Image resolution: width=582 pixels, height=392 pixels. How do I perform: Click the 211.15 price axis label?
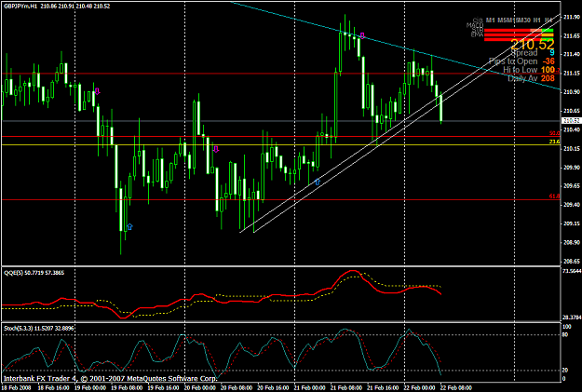tap(572, 74)
